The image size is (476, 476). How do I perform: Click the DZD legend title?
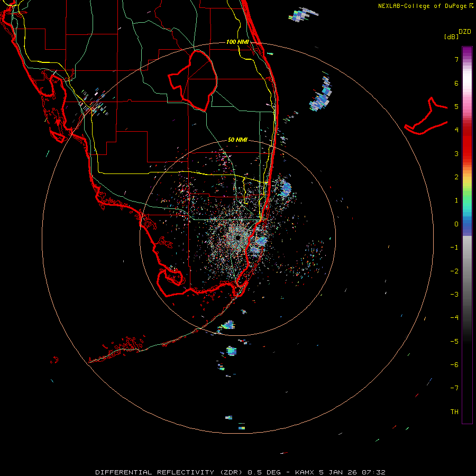[465, 32]
